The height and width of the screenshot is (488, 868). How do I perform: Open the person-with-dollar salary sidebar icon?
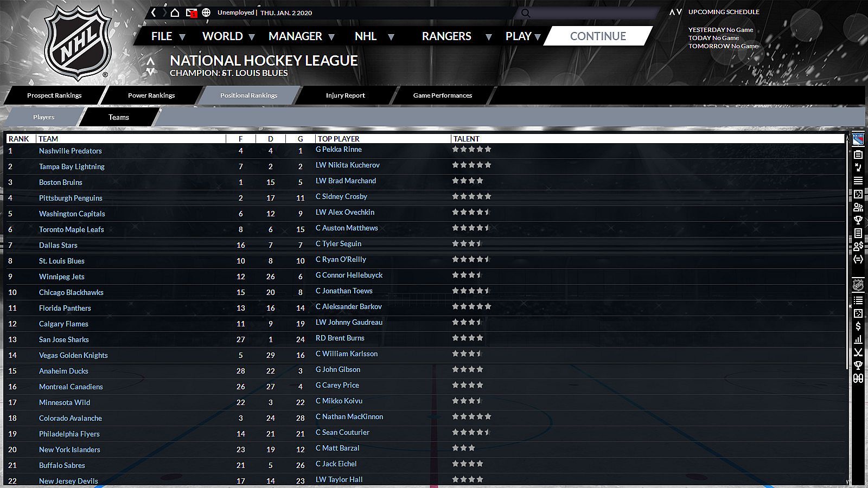tap(858, 246)
